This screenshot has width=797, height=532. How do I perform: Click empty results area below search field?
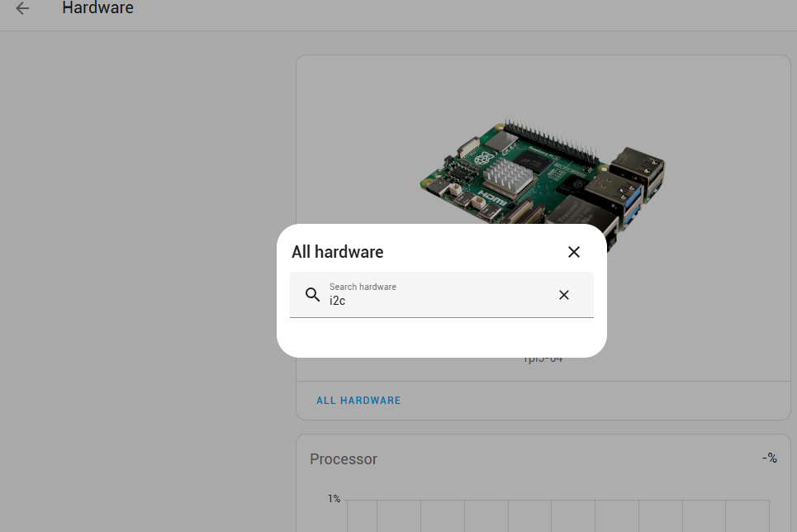[441, 337]
